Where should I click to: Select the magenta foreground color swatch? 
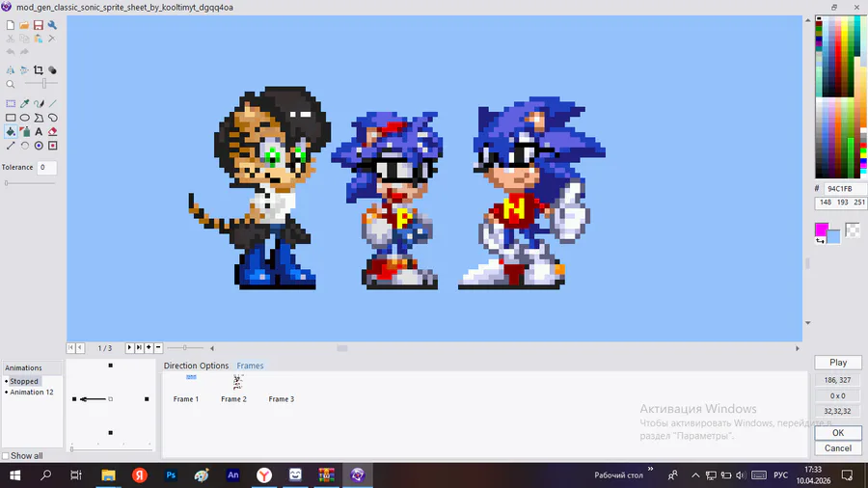(x=822, y=230)
